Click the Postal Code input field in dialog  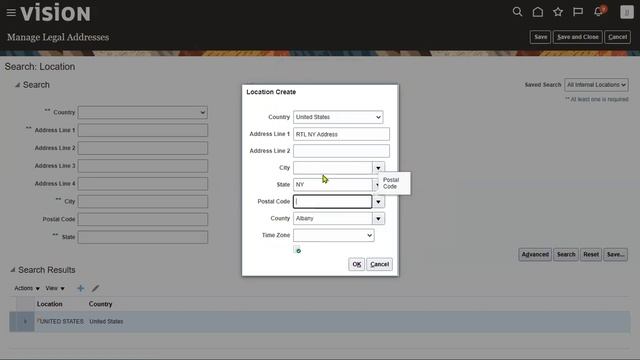coord(332,202)
